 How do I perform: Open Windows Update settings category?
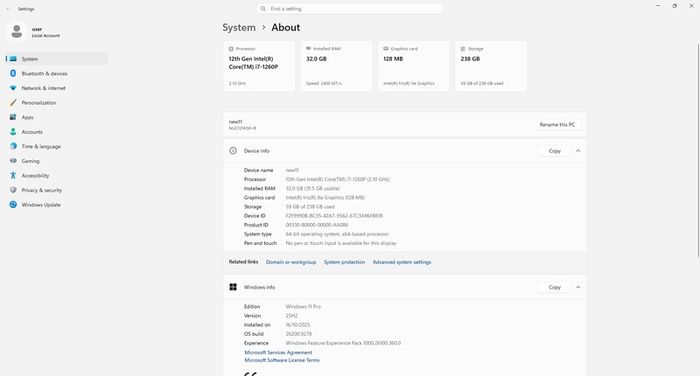click(57, 205)
